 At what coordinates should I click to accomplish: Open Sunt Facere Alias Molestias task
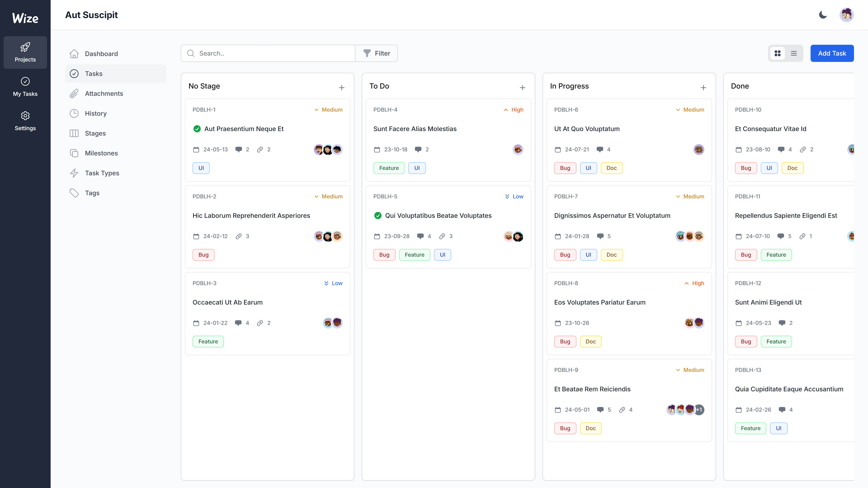(415, 129)
